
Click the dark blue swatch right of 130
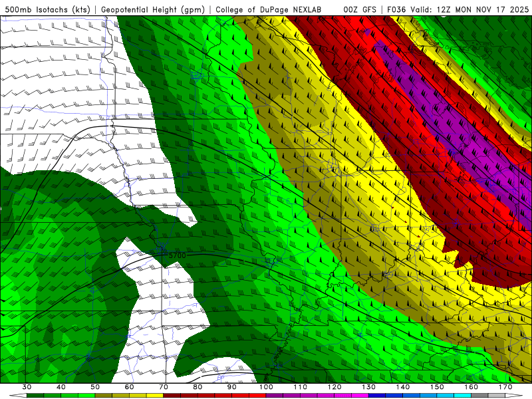[x=377, y=396]
